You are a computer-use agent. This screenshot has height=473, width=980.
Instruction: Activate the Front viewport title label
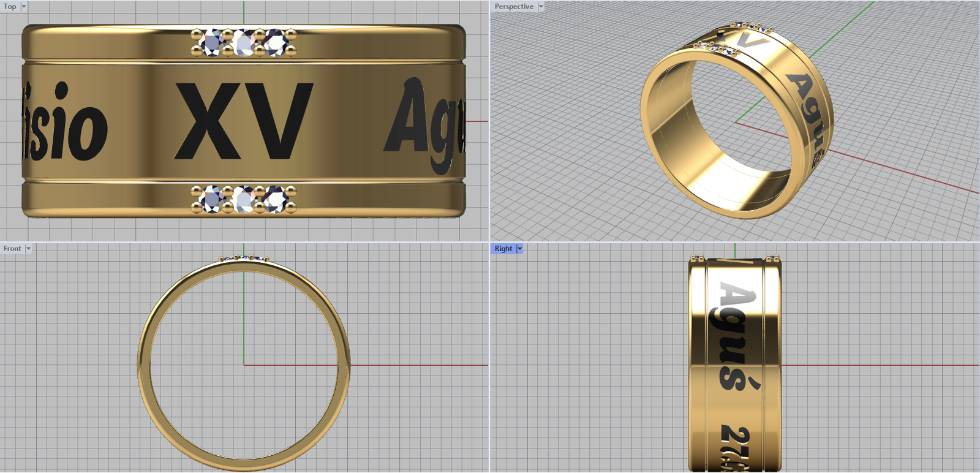[12, 248]
